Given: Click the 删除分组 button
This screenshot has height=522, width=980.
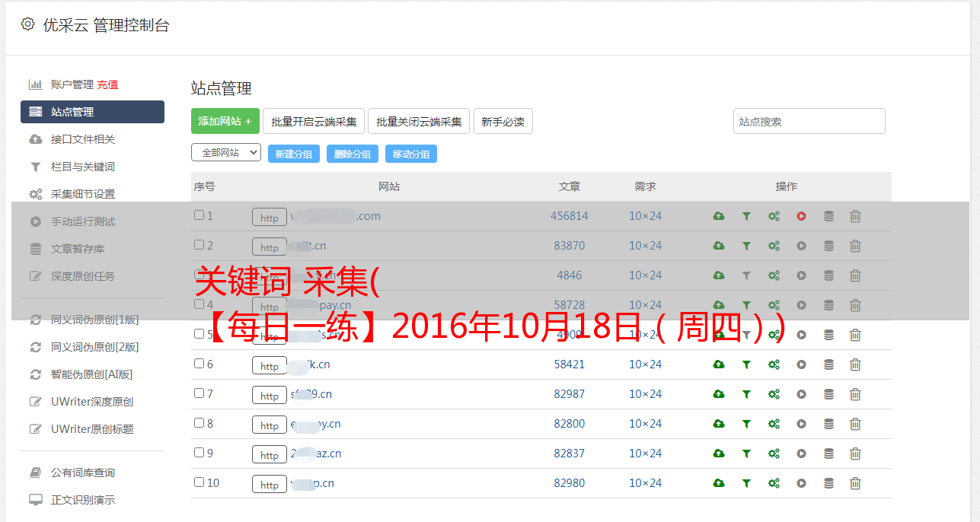Looking at the screenshot, I should tap(353, 154).
